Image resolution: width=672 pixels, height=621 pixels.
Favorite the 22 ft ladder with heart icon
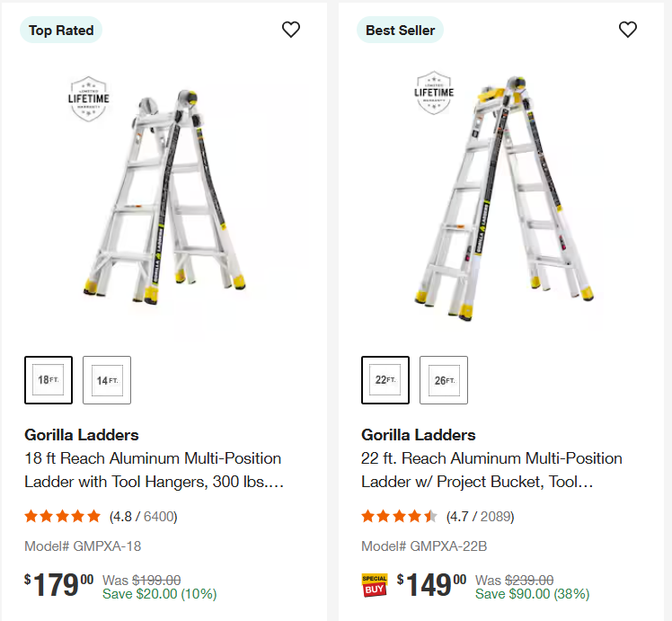point(628,30)
